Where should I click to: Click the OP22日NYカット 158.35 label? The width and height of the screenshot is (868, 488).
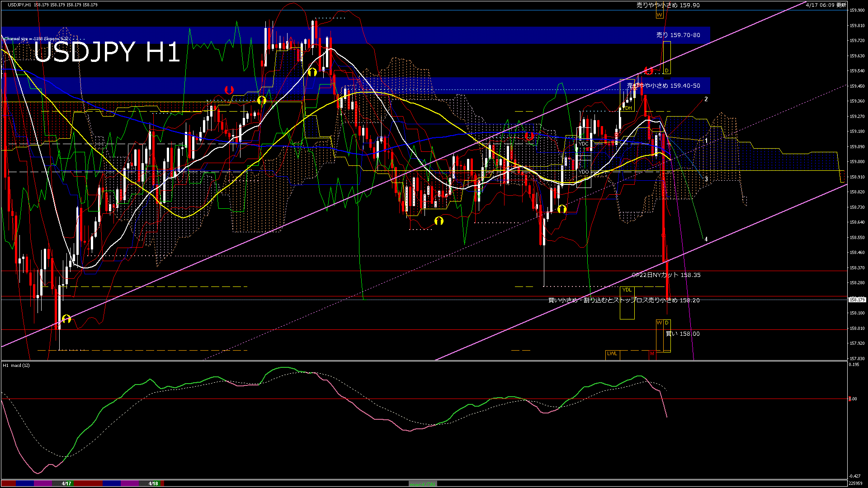666,275
